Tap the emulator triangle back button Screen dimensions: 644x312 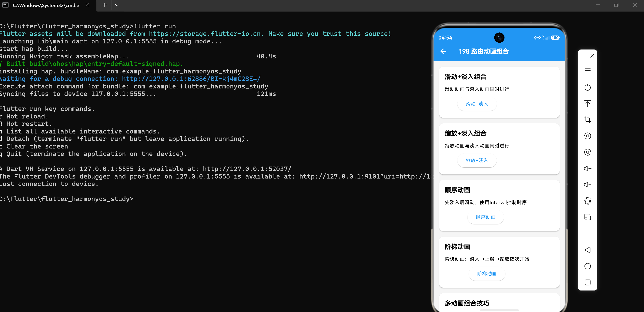[587, 250]
